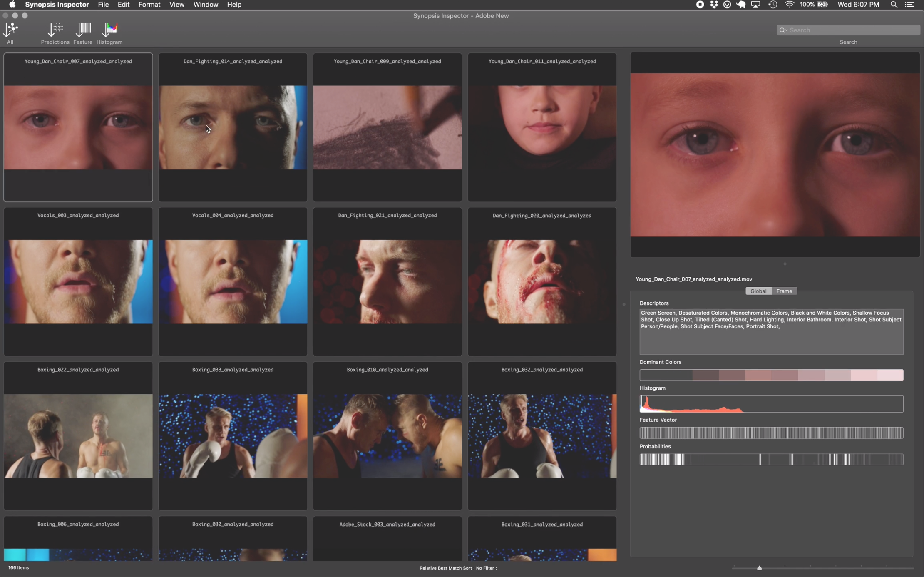Open Time Machine menu bar icon
Image resolution: width=924 pixels, height=577 pixels.
[773, 5]
